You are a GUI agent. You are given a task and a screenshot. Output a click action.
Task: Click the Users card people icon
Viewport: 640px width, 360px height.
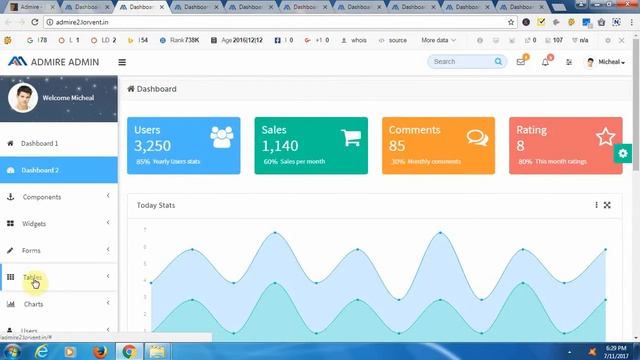pyautogui.click(x=222, y=137)
